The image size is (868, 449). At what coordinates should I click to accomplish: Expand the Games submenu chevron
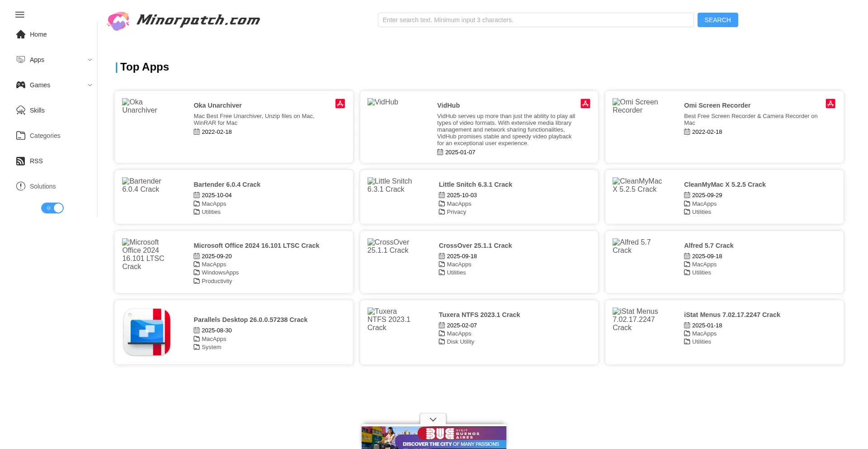[x=90, y=85]
